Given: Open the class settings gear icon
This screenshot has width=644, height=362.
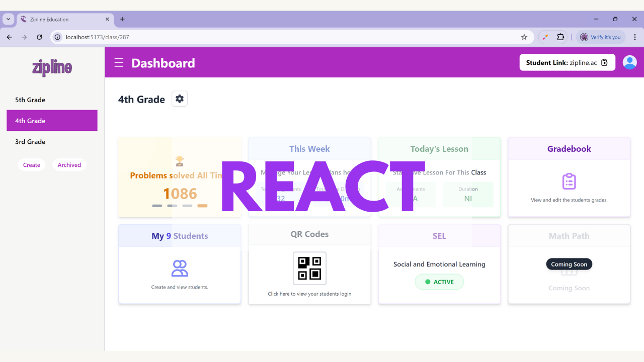Looking at the screenshot, I should point(180,99).
